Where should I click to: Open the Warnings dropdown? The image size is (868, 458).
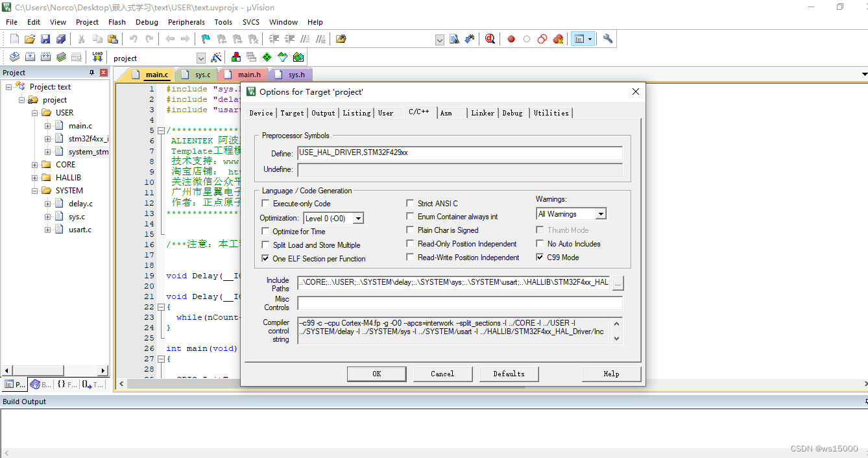pos(601,214)
